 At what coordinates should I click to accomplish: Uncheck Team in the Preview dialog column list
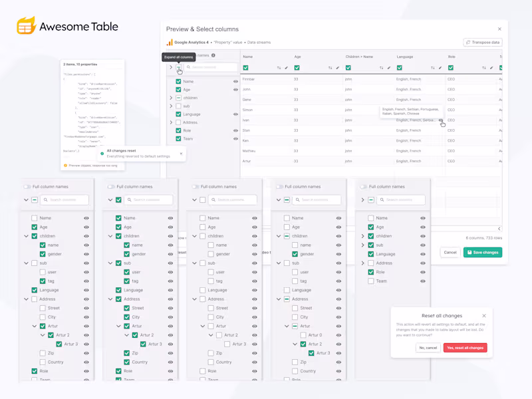(178, 139)
